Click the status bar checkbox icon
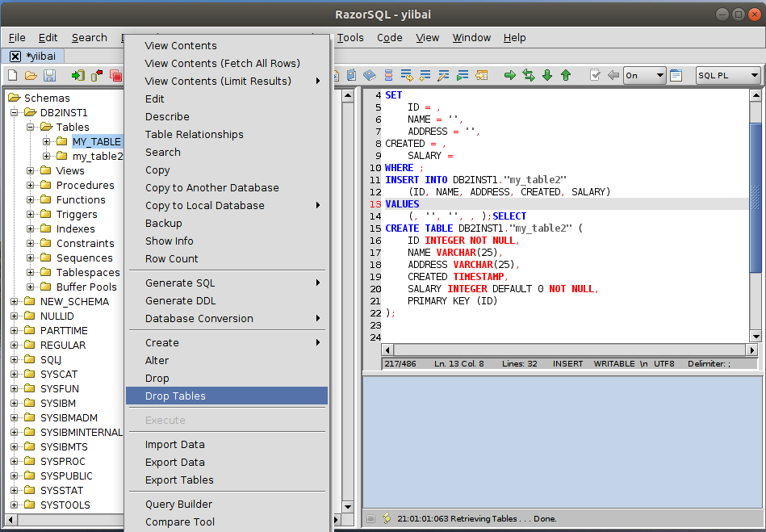The image size is (766, 532). [371, 518]
